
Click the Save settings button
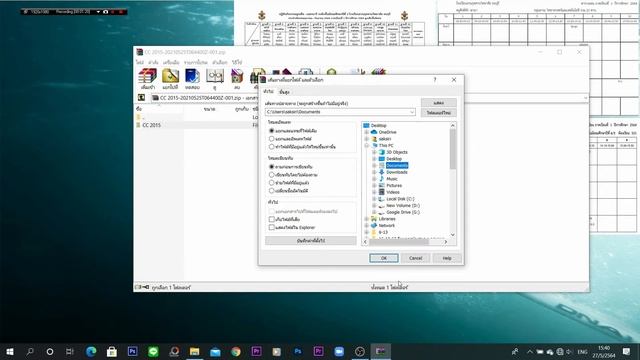[x=311, y=240]
